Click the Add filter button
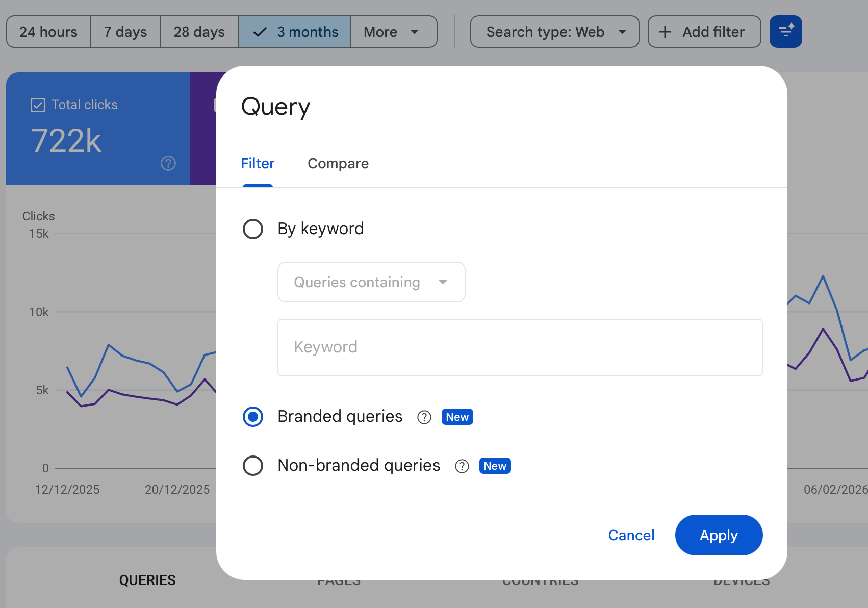 pos(704,32)
